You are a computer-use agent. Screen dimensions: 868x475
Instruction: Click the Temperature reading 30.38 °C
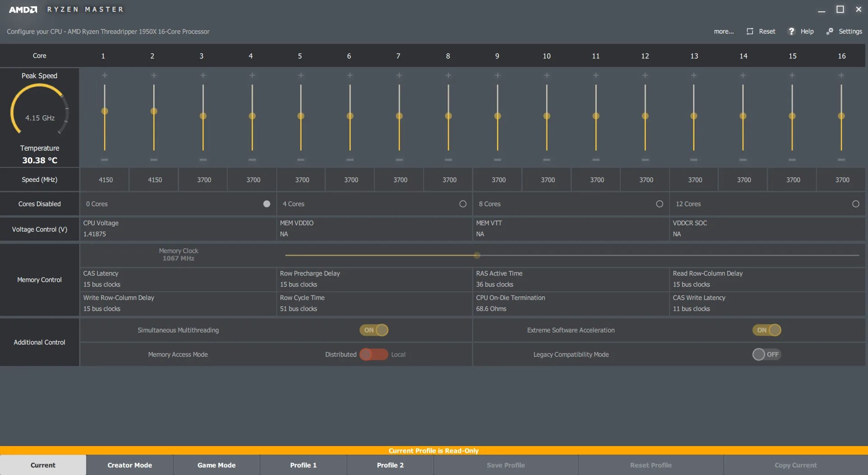[x=40, y=161]
